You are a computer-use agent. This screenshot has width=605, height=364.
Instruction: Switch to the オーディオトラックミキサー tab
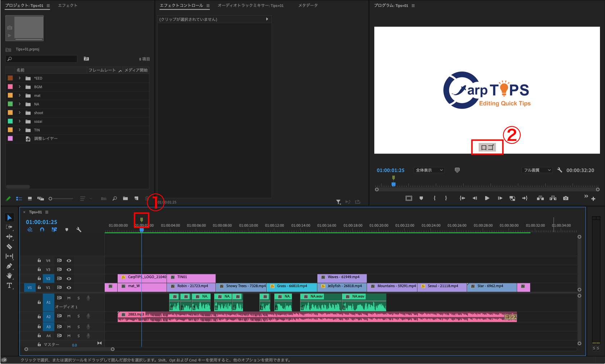pos(250,5)
